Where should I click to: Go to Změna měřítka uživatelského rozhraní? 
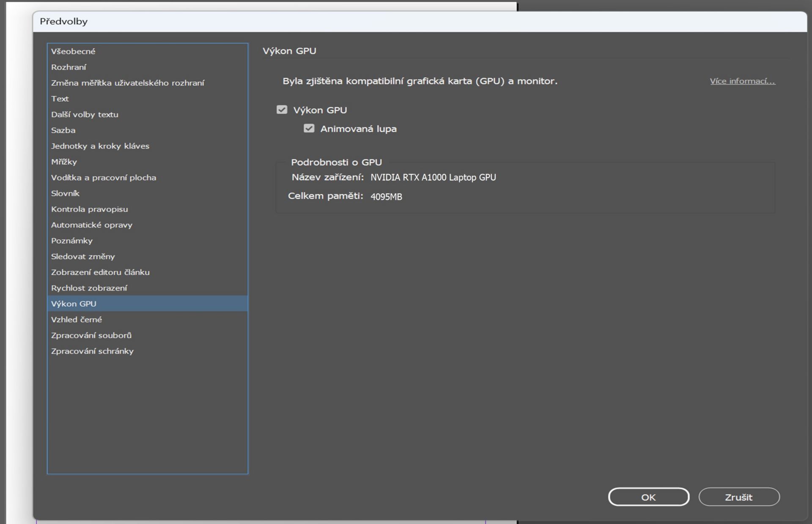coord(127,83)
